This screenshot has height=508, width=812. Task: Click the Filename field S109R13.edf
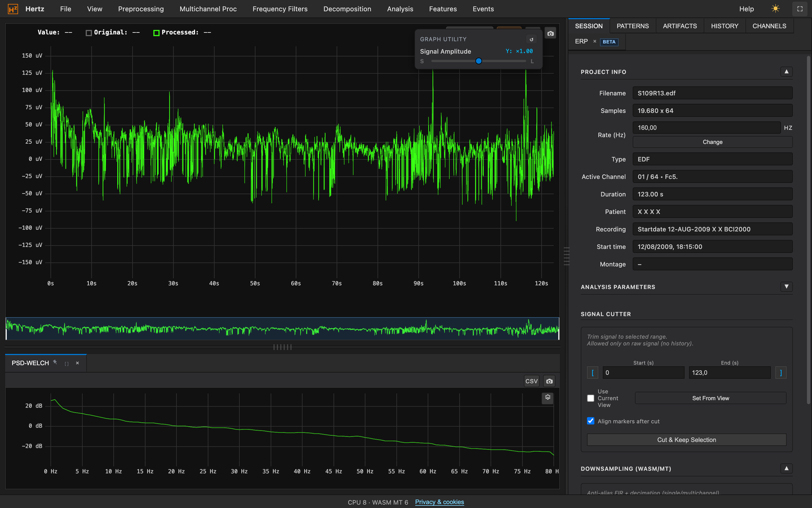click(x=712, y=93)
